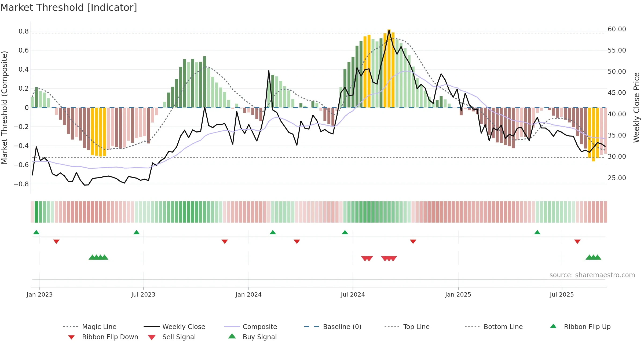
Task: Toggle the Sell Signal legend entry
Action: pyautogui.click(x=172, y=337)
